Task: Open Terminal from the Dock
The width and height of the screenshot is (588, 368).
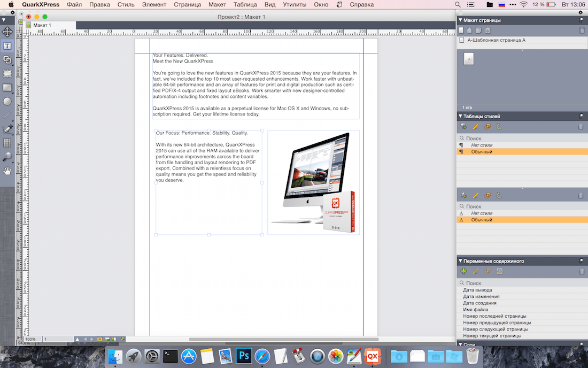Action: [x=170, y=356]
